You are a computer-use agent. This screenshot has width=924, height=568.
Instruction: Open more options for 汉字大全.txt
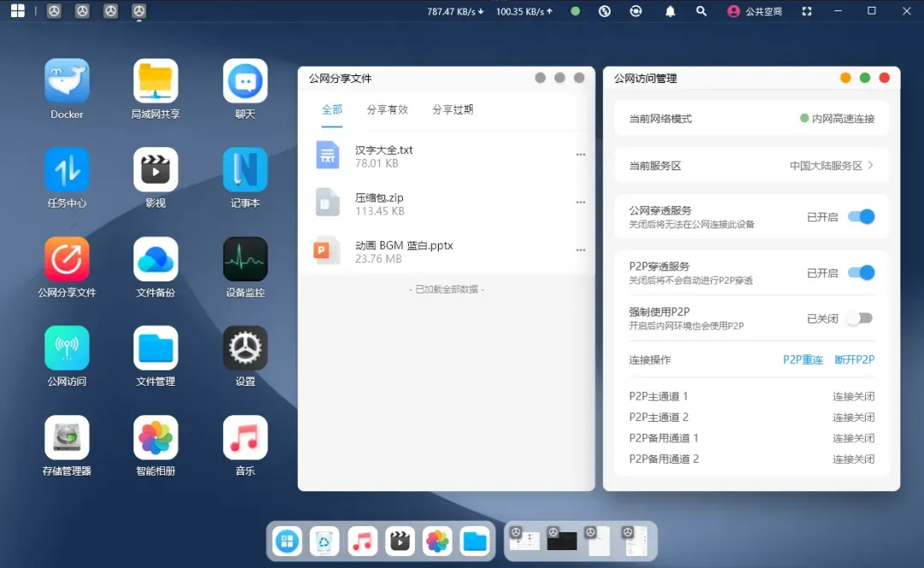tap(580, 155)
